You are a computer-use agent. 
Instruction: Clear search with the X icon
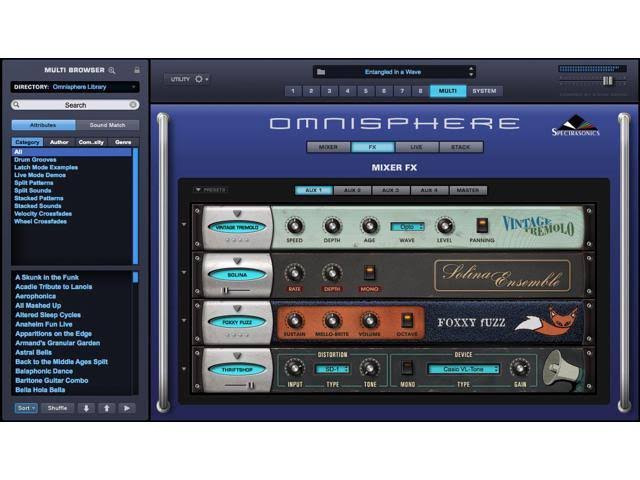tap(133, 105)
